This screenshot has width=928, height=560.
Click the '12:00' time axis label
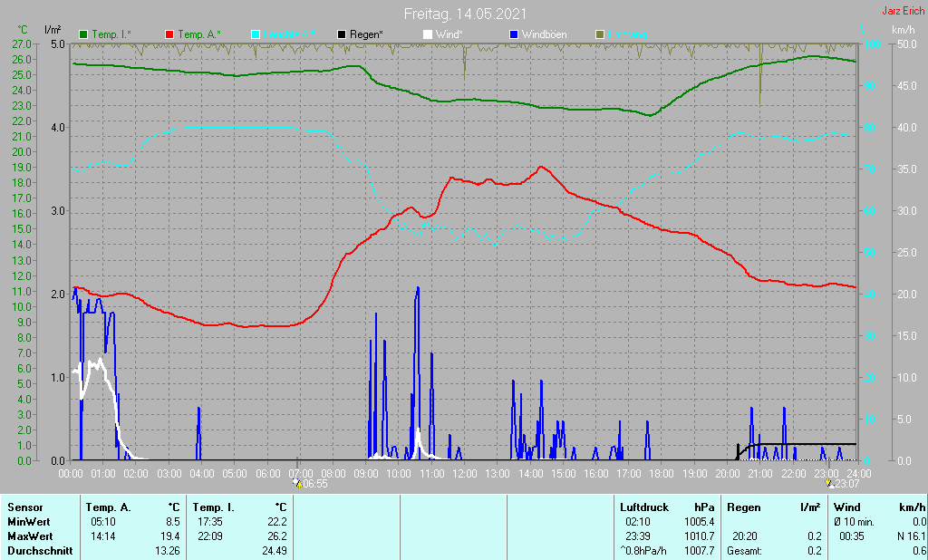coord(465,474)
